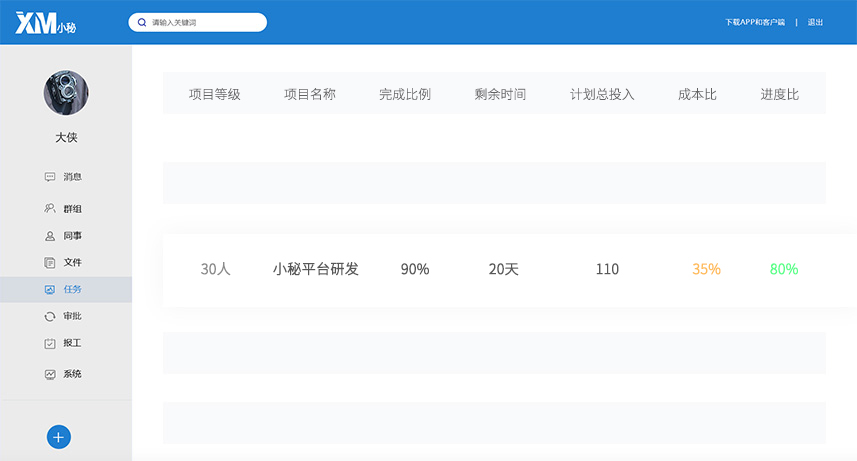Screen dimensions: 857x461
Task: Select the 同事 colleague person icon
Action: tap(50, 237)
